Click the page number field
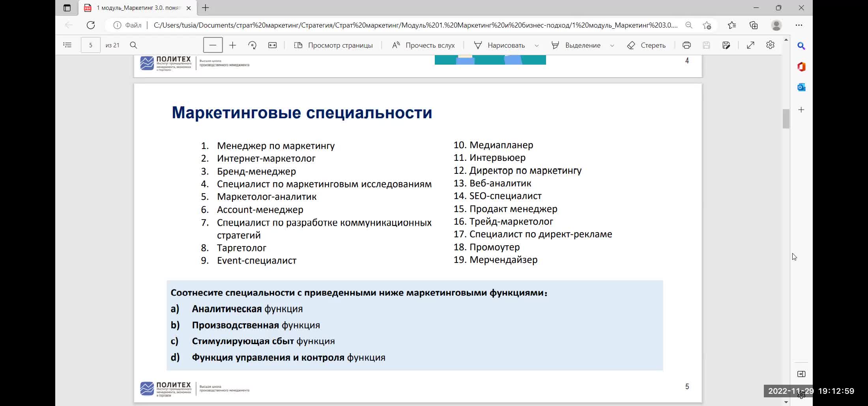 pyautogui.click(x=90, y=45)
